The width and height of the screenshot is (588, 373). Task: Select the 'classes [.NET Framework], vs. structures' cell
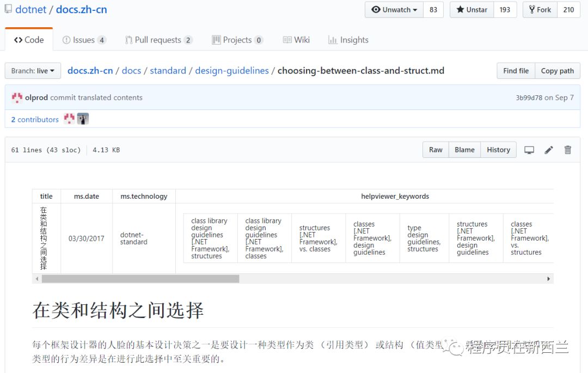tap(528, 239)
